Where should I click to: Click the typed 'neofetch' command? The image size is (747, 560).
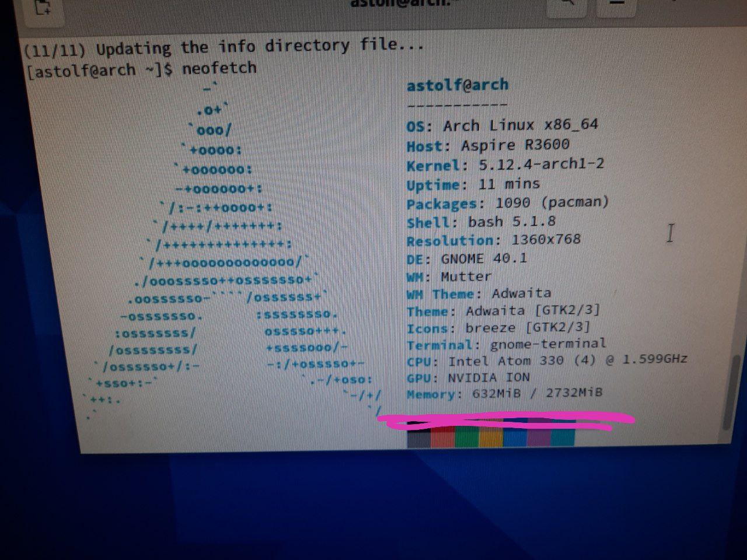click(x=219, y=68)
